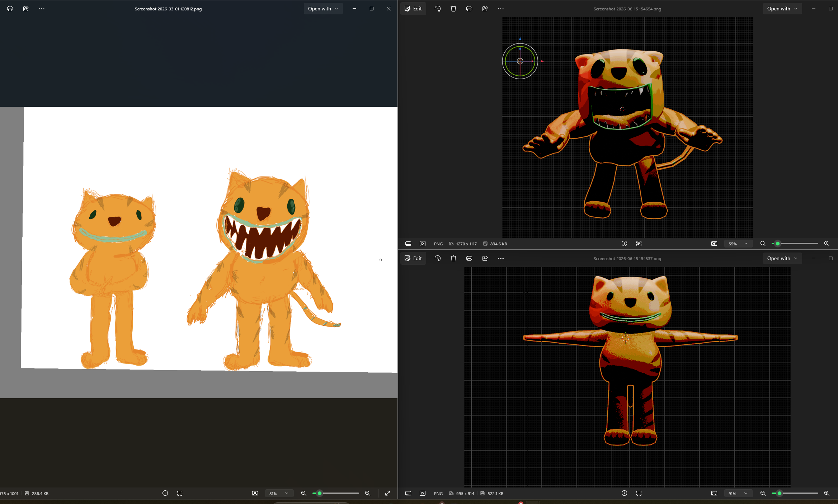The height and width of the screenshot is (504, 838).
Task: Start slideshow in the top-right window
Action: pos(423,244)
